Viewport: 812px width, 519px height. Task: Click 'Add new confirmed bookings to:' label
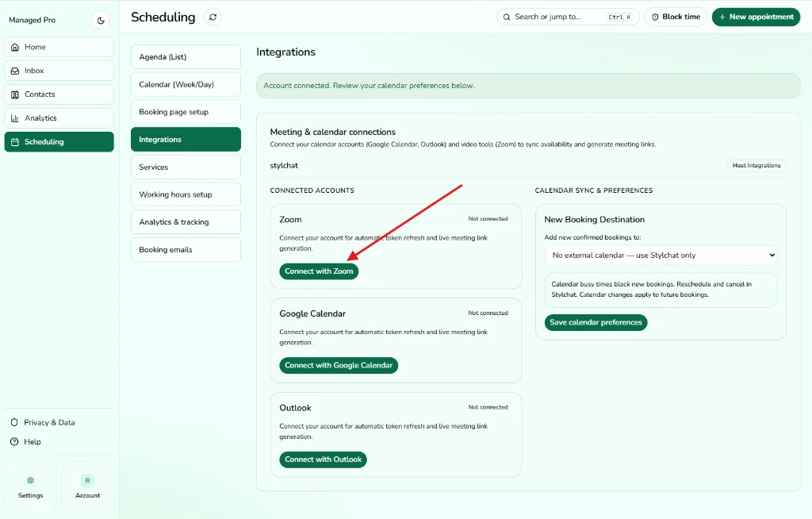tap(592, 237)
